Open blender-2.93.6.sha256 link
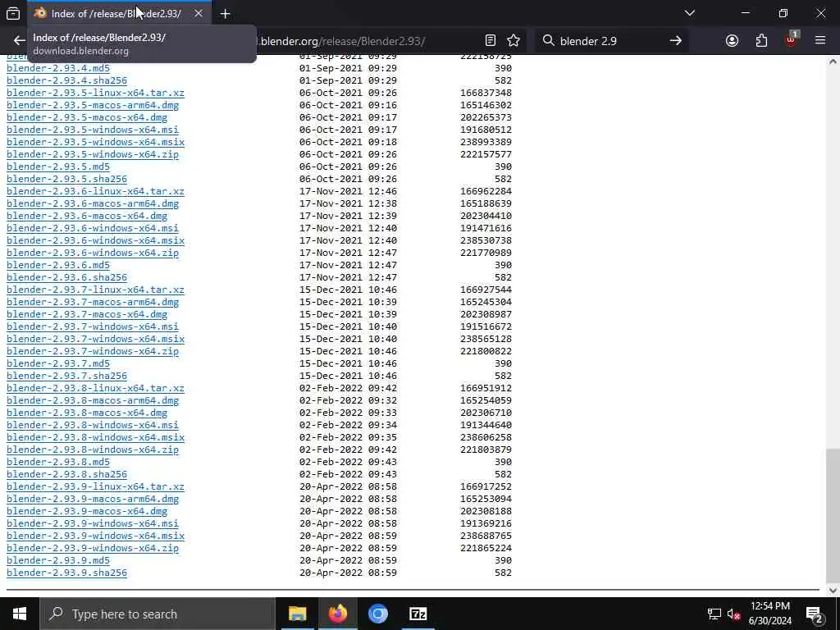Viewport: 840px width, 630px height. coord(66,277)
